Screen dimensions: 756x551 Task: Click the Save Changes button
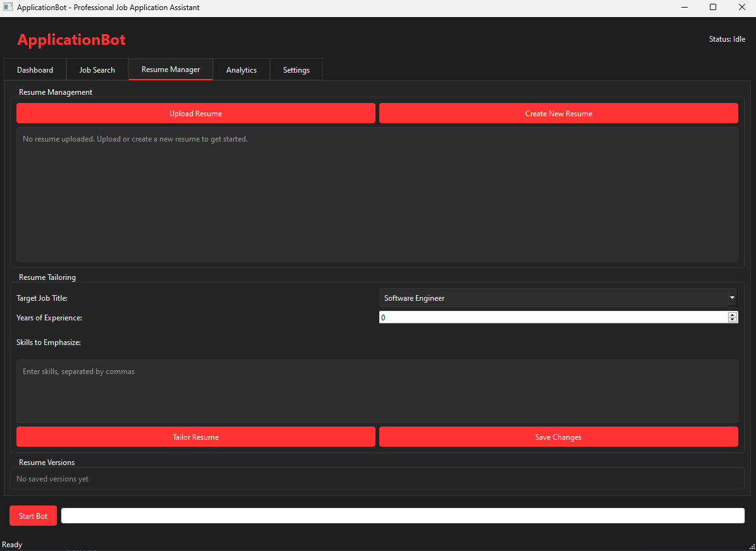(558, 437)
